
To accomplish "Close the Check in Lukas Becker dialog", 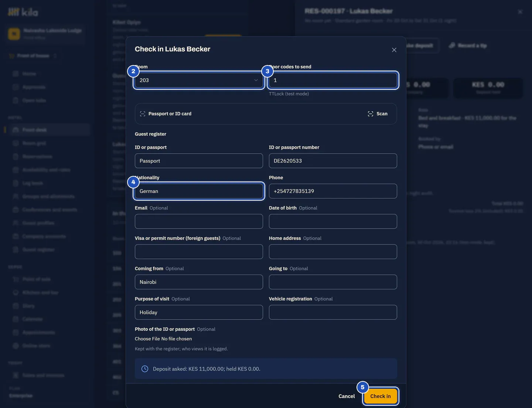I will click(394, 50).
